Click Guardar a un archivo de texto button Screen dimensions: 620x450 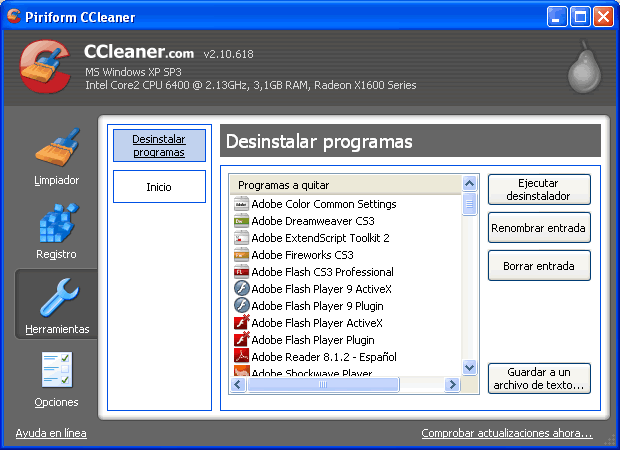click(539, 379)
